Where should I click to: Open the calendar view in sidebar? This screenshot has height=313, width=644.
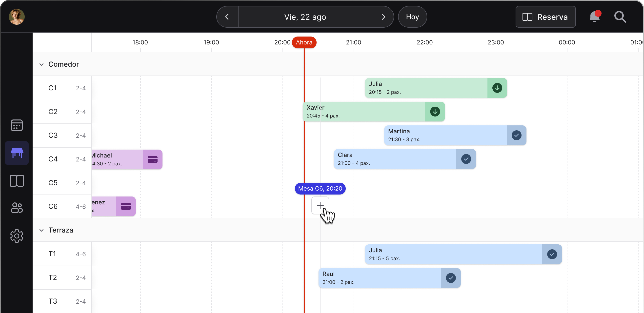17,125
